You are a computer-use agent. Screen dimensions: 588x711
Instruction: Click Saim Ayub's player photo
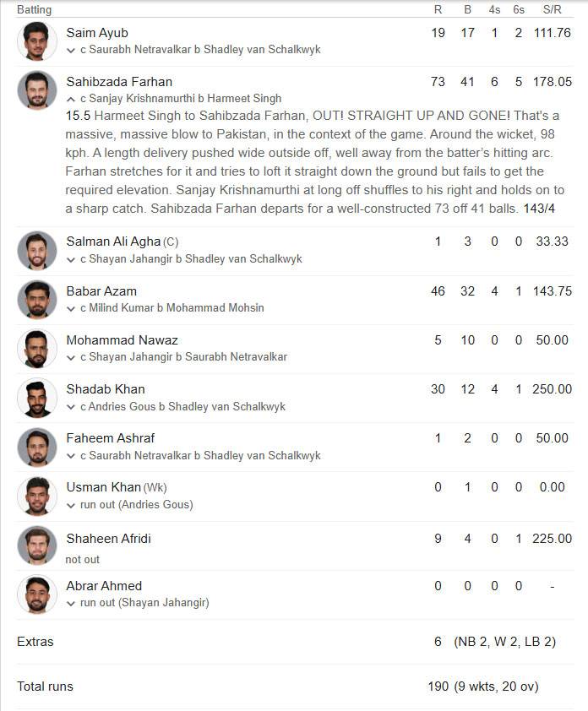coord(37,41)
